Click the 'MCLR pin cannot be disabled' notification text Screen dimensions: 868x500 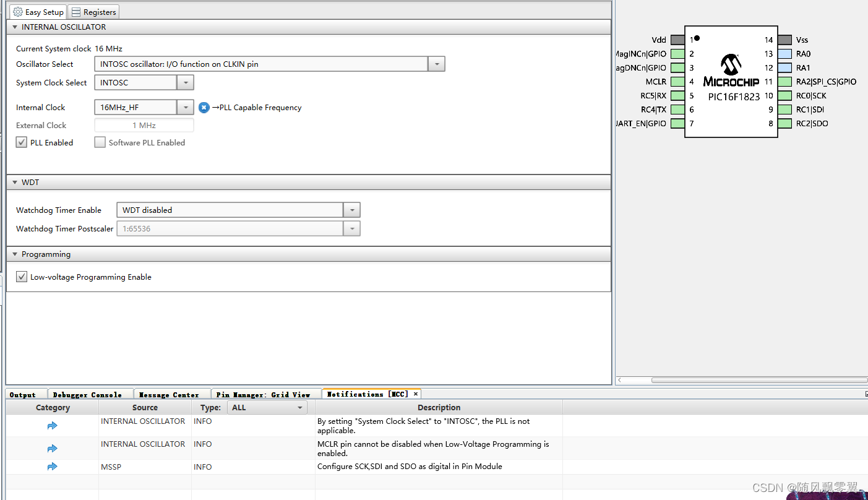pyautogui.click(x=433, y=449)
